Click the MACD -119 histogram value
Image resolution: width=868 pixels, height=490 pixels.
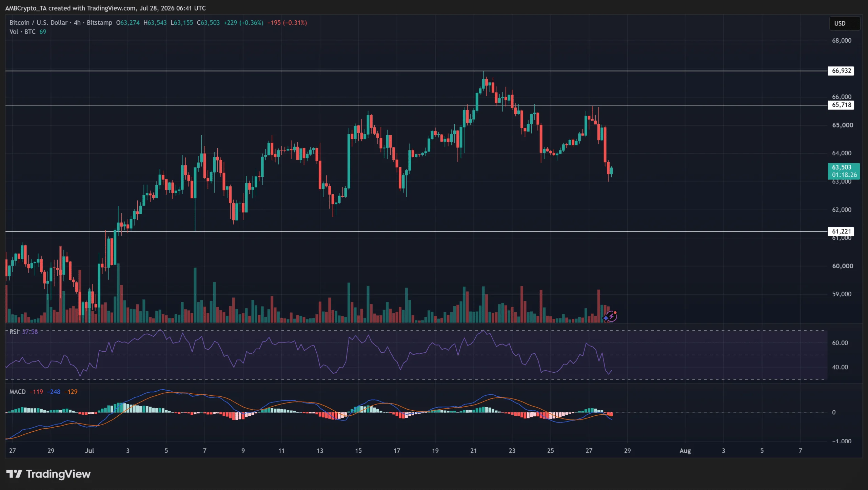tap(36, 392)
